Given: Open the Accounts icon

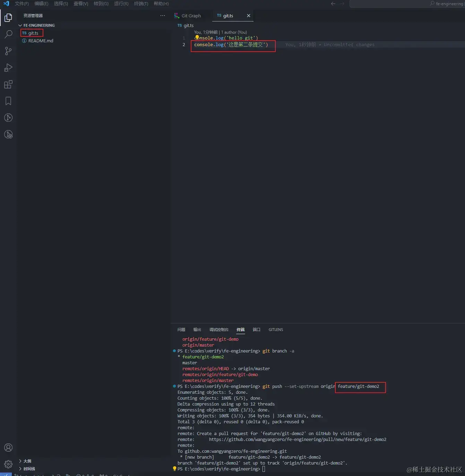Looking at the screenshot, I should (8, 448).
